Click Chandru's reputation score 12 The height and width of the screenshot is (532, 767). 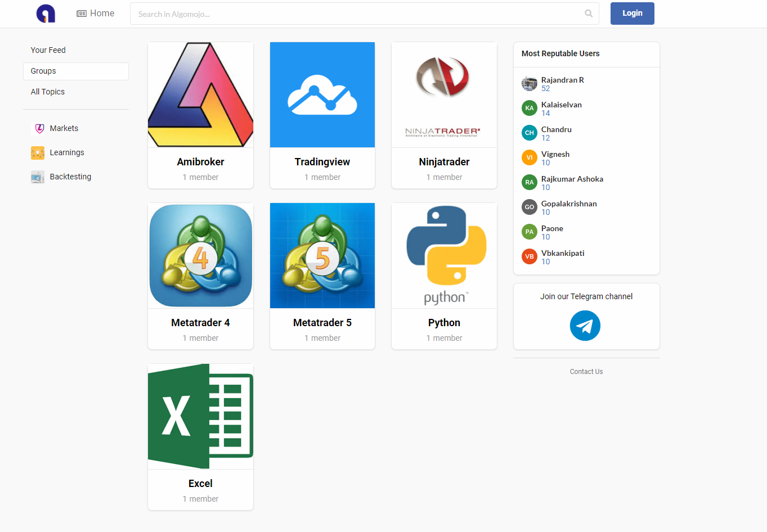coord(546,138)
